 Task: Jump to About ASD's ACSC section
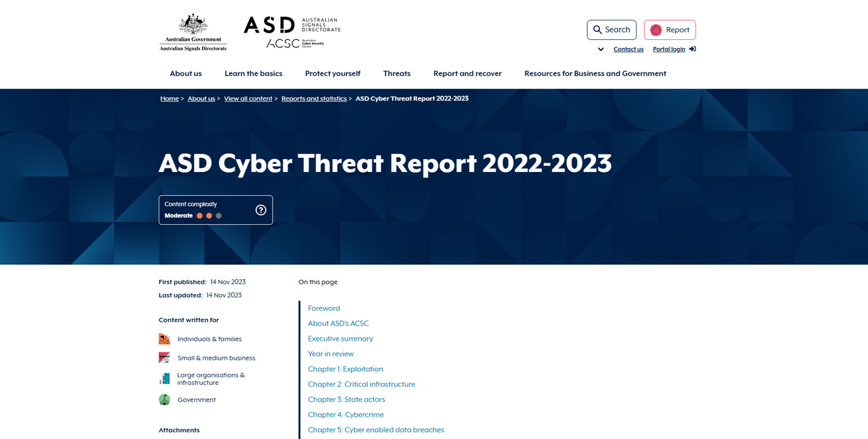338,323
